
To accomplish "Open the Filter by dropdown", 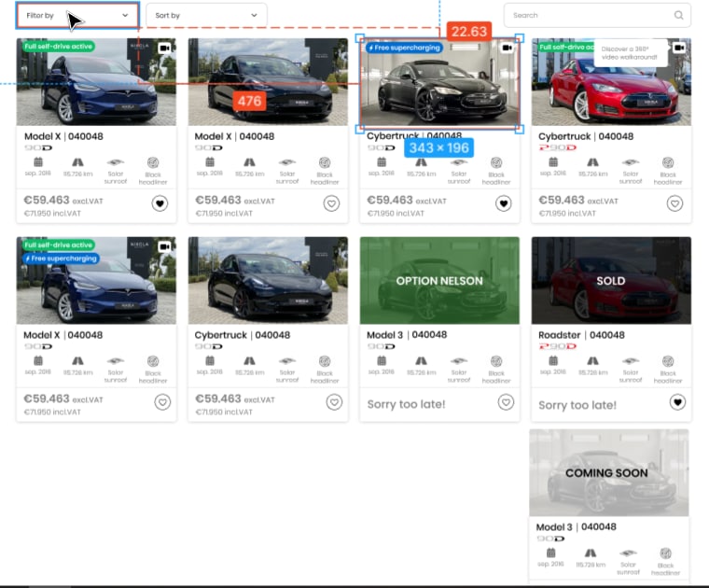I will pyautogui.click(x=77, y=15).
